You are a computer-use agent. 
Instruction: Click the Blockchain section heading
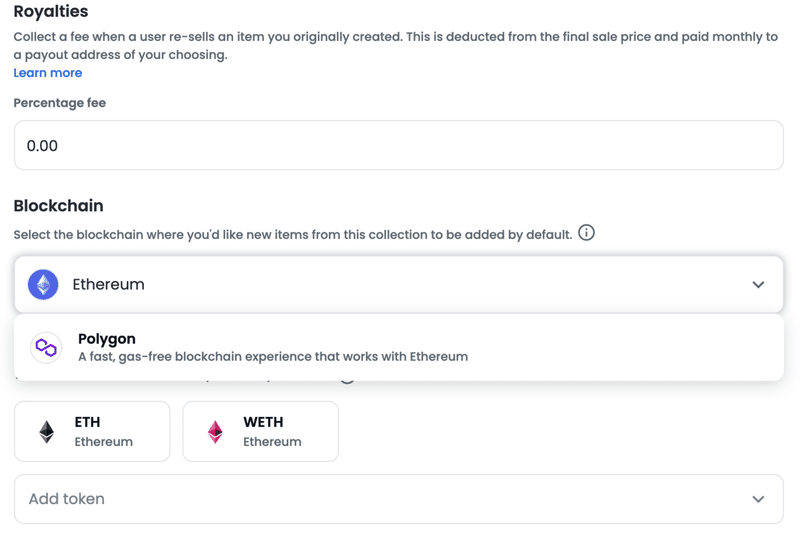coord(58,206)
